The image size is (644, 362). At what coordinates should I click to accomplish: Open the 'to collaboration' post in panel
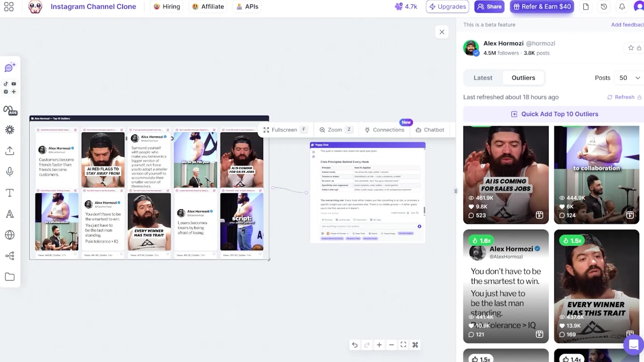coord(596,174)
